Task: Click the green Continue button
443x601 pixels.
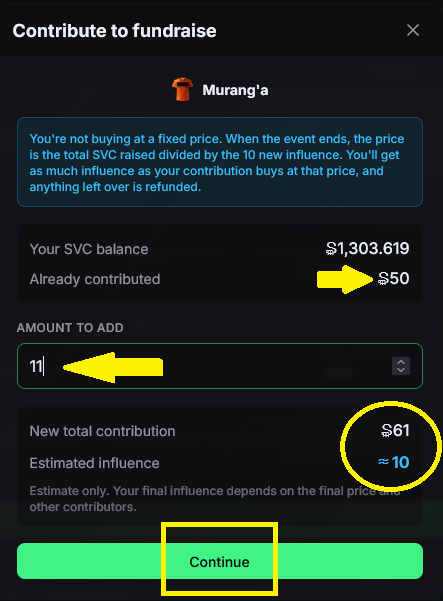Action: (220, 561)
